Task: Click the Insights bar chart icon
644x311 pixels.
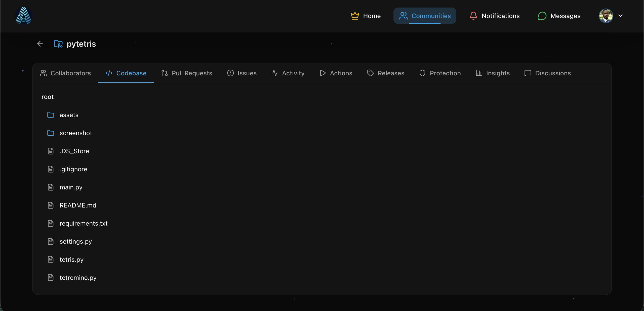Action: tap(479, 73)
